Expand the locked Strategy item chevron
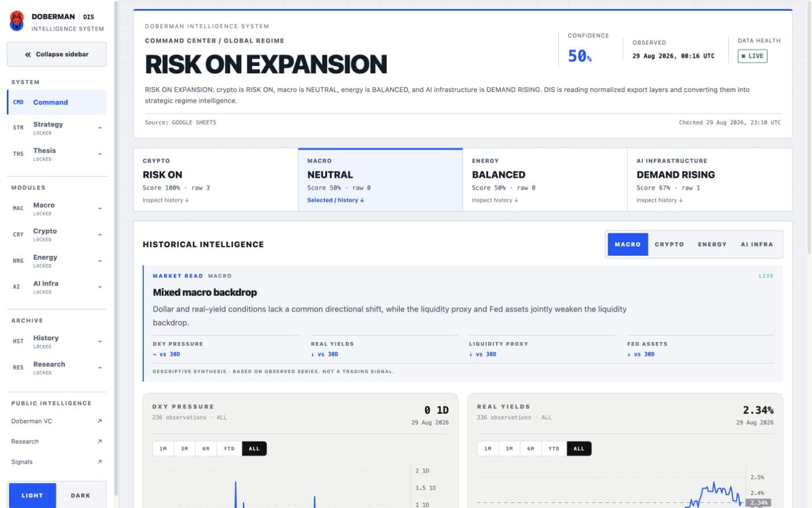Image resolution: width=812 pixels, height=508 pixels. 100,128
